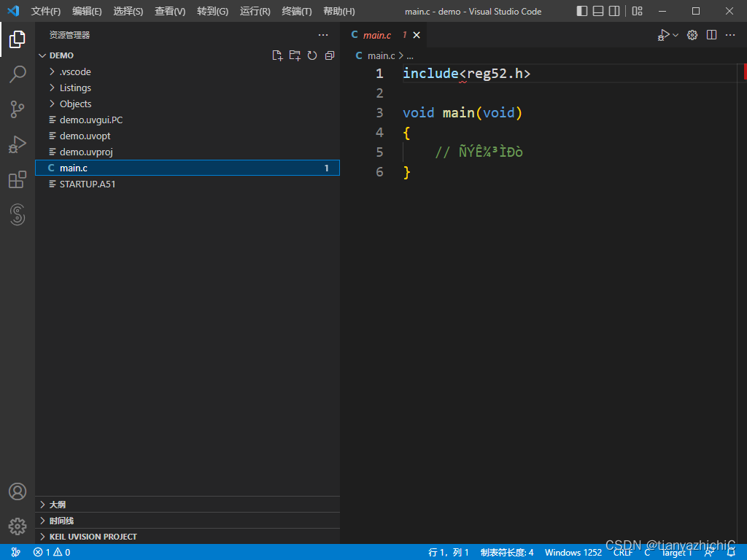Open demo.uvproj file
This screenshot has width=747, height=560.
pyautogui.click(x=187, y=152)
